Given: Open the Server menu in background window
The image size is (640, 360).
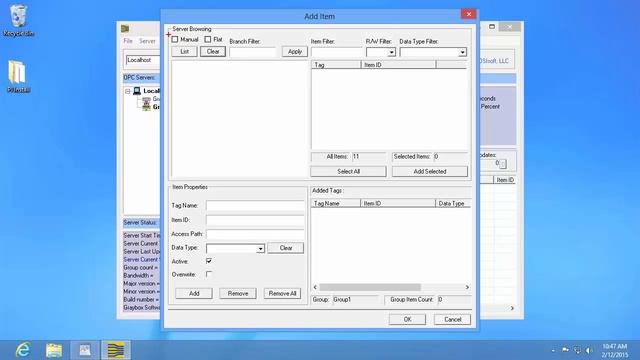Looking at the screenshot, I should [x=147, y=41].
